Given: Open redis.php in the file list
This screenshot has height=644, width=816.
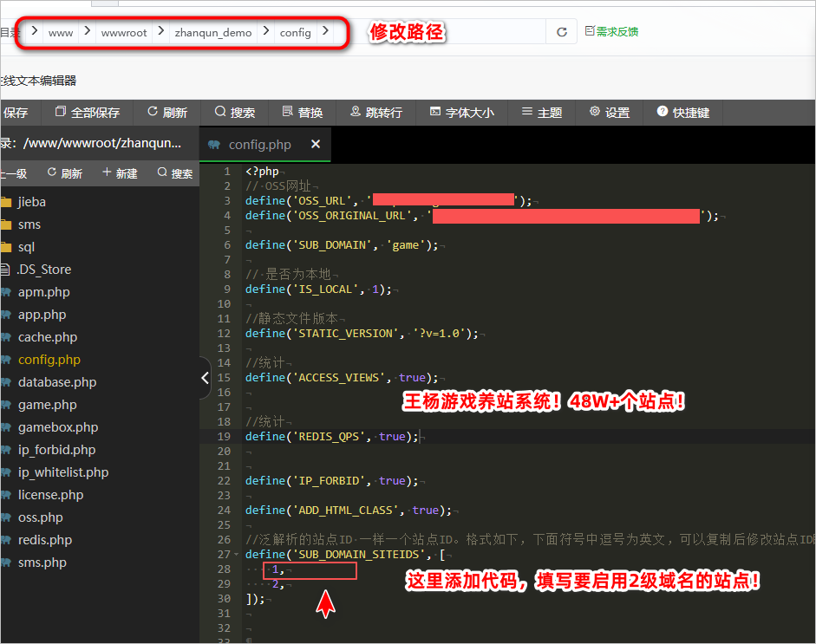Looking at the screenshot, I should [45, 540].
